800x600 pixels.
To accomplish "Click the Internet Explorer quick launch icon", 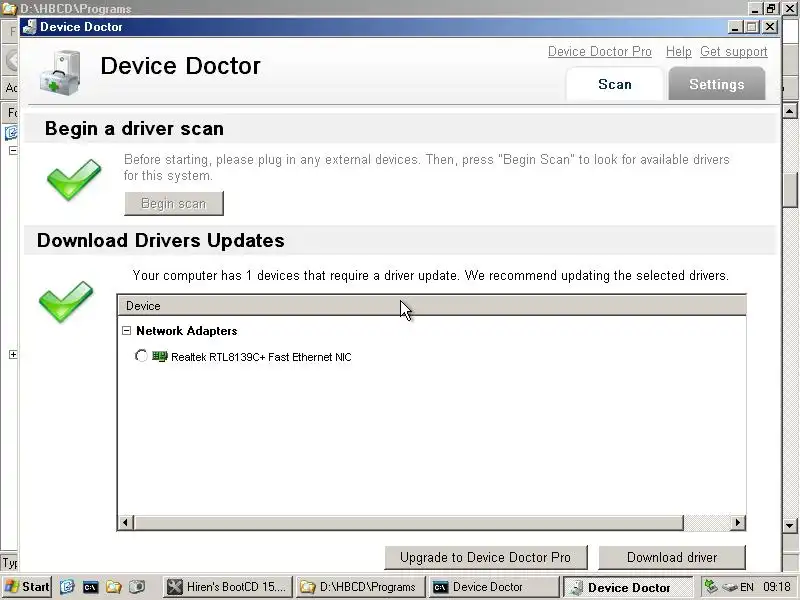I will pos(67,587).
